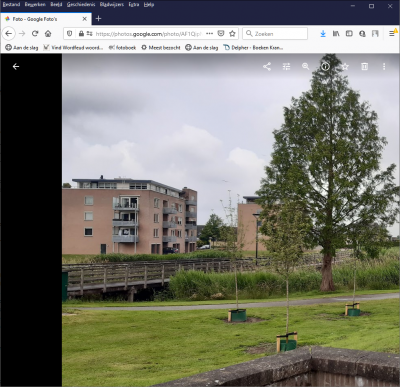Open the fotoboek bookmark
The image size is (400, 387).
[x=122, y=48]
